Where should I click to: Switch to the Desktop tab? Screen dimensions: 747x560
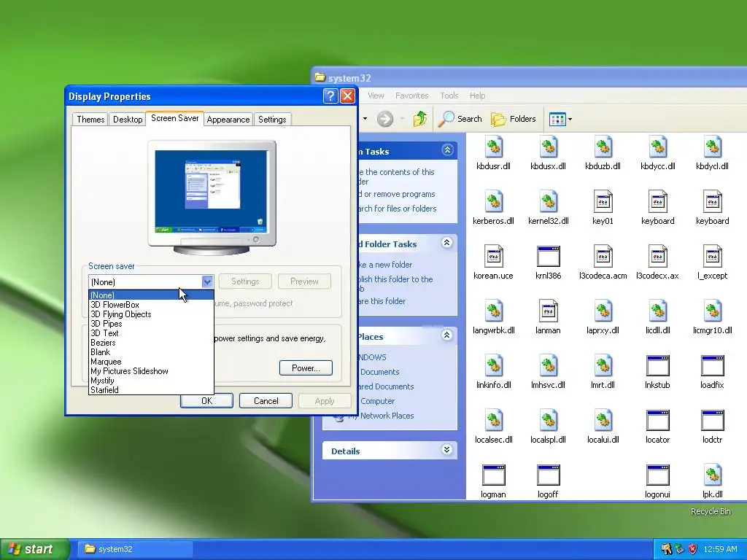128,120
